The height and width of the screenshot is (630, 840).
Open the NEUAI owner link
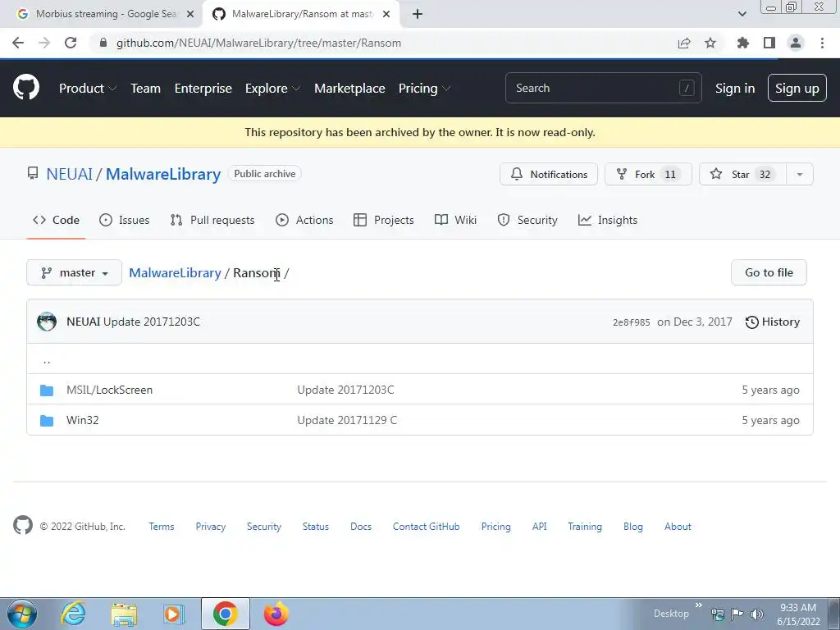pyautogui.click(x=69, y=174)
